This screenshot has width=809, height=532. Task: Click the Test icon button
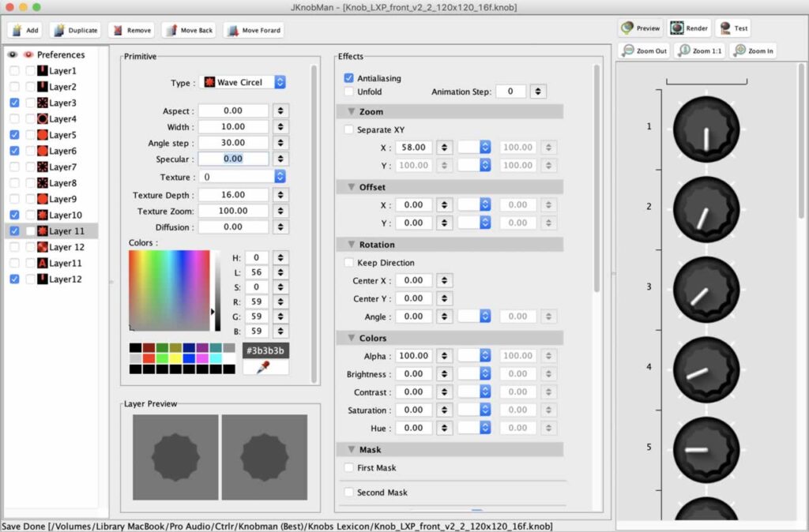[x=724, y=28]
